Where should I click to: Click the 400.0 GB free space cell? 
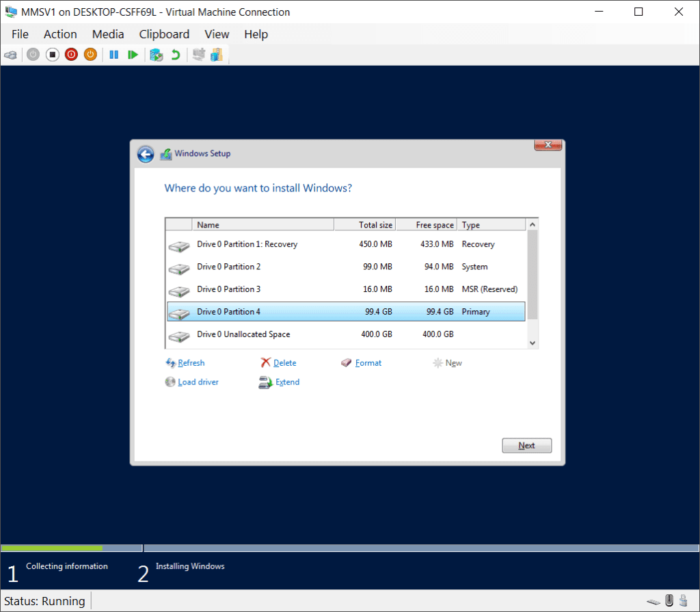(438, 334)
